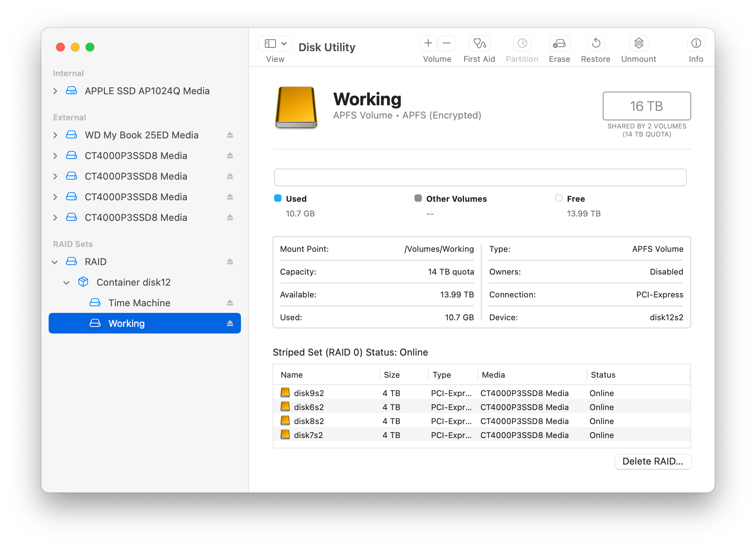Toggle the Free space checkbox in legend
The height and width of the screenshot is (547, 756).
click(x=559, y=198)
